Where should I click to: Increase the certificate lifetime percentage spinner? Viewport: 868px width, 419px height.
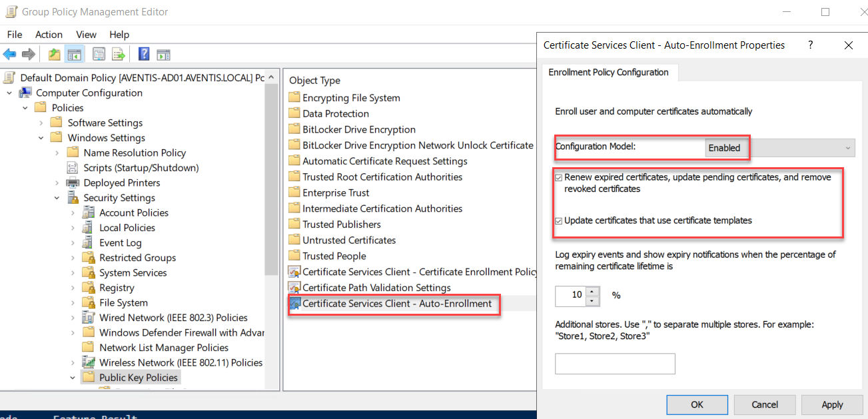pyautogui.click(x=593, y=290)
